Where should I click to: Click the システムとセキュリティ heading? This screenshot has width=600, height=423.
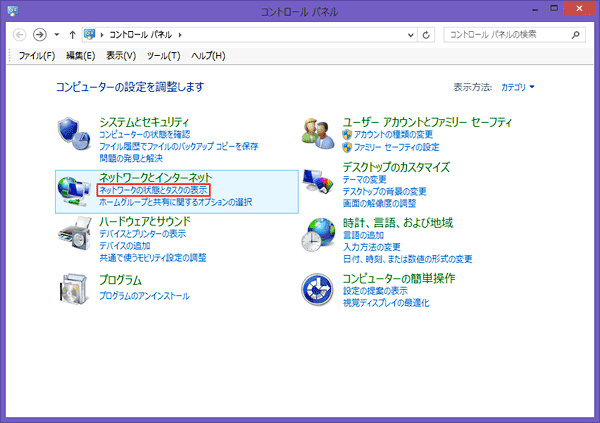[144, 122]
